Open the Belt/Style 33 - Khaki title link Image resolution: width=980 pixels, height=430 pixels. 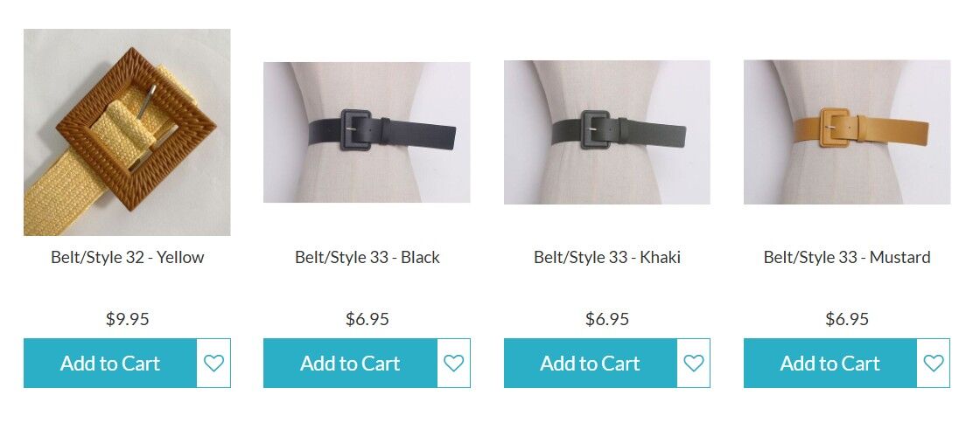[x=607, y=257]
